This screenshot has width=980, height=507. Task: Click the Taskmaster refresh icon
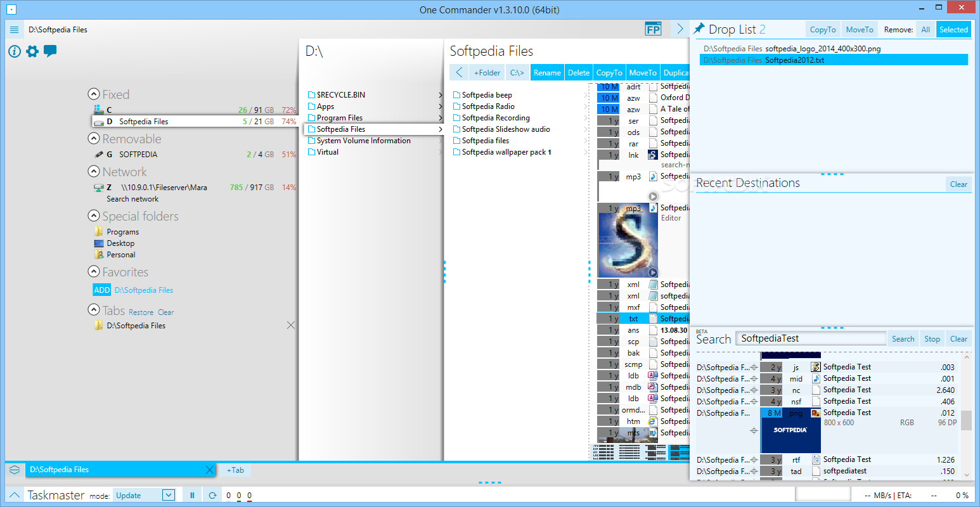click(212, 495)
